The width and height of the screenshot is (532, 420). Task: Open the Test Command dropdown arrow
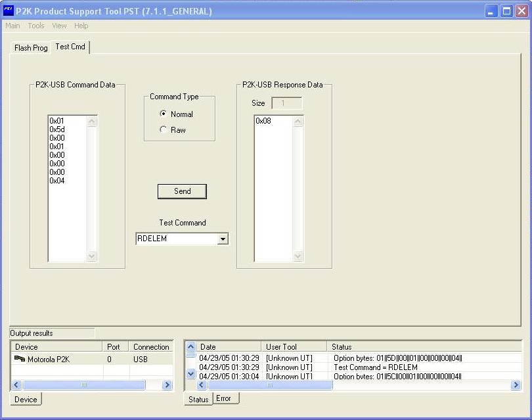pyautogui.click(x=223, y=239)
